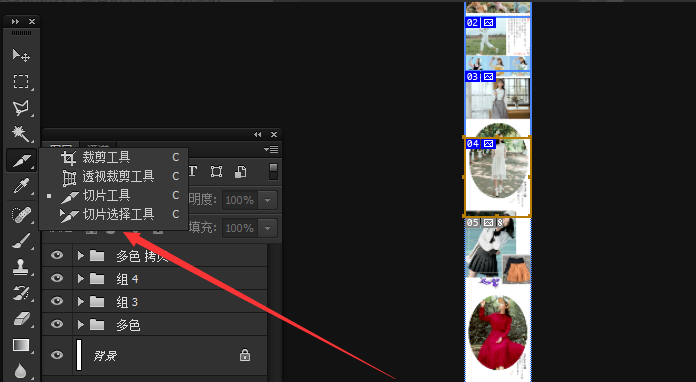Click slice 02 number badge
This screenshot has width=696, height=382.
(x=473, y=23)
